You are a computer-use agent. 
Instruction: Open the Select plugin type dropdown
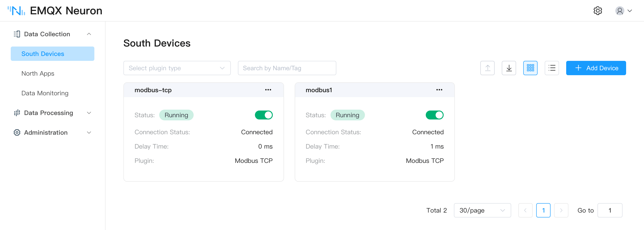pos(177,68)
